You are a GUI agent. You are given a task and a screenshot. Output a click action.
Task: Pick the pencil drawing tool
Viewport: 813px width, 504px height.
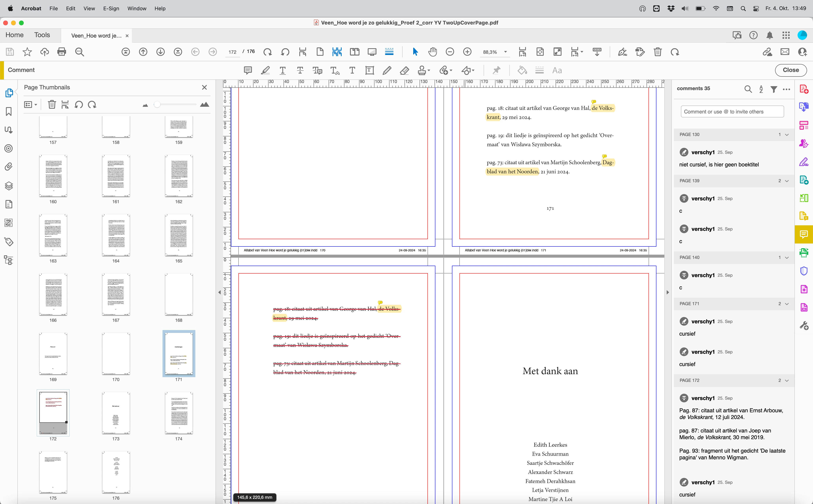(x=387, y=70)
